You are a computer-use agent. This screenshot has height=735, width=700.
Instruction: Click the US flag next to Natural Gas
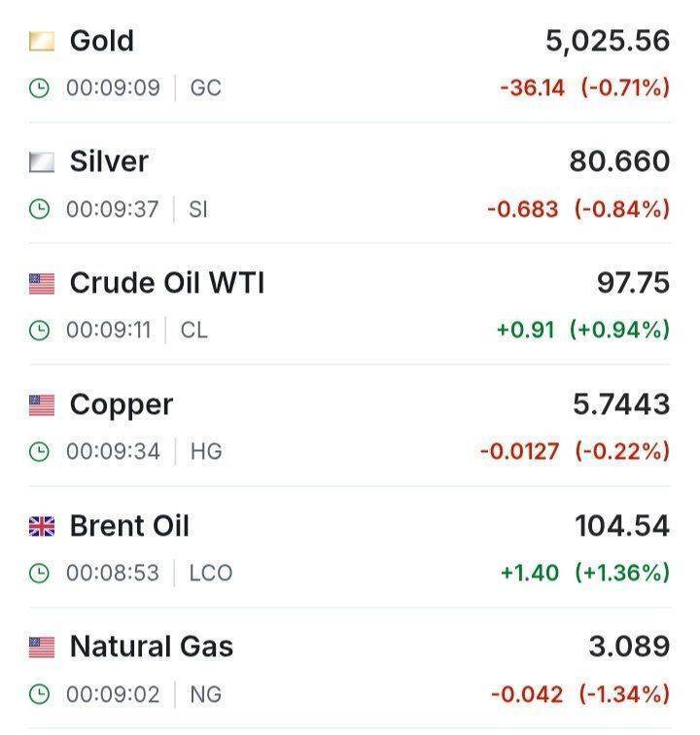(x=42, y=647)
